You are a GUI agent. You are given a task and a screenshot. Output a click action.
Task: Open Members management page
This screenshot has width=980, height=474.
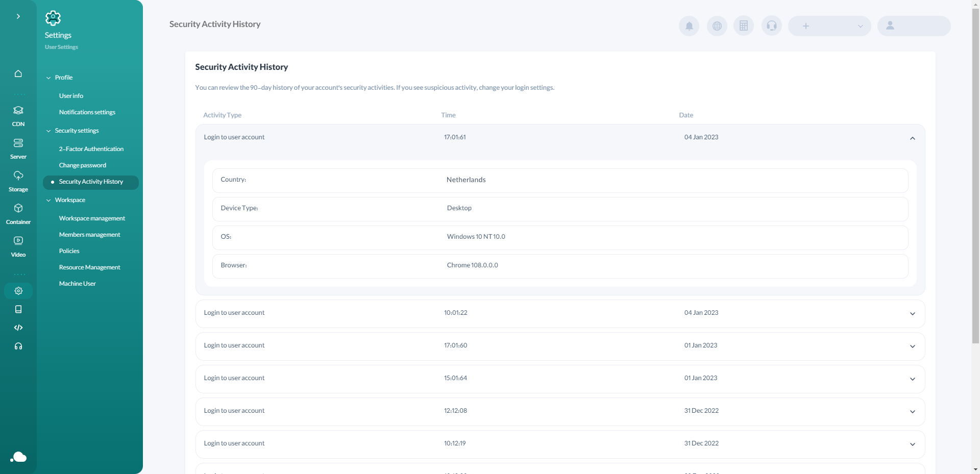tap(90, 235)
